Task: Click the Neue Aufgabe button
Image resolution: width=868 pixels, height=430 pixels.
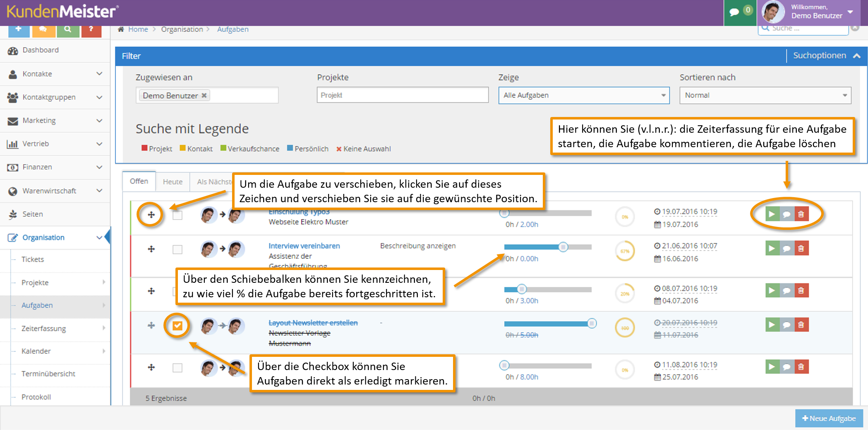Action: click(829, 418)
